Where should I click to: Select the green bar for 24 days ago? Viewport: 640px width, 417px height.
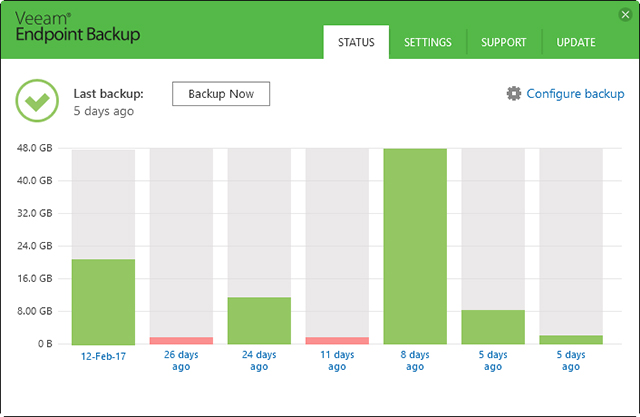[x=259, y=320]
